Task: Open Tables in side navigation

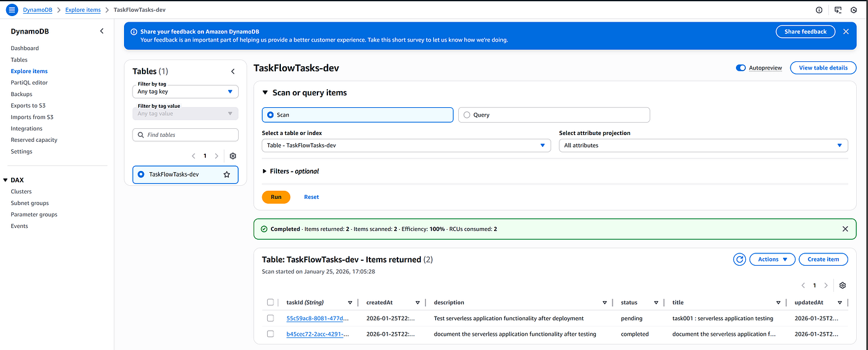Action: [x=19, y=59]
